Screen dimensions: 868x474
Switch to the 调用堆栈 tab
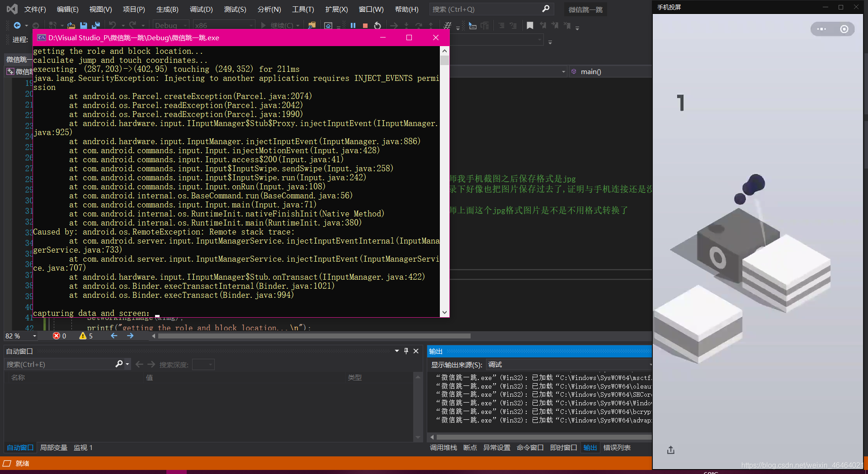[443, 447]
